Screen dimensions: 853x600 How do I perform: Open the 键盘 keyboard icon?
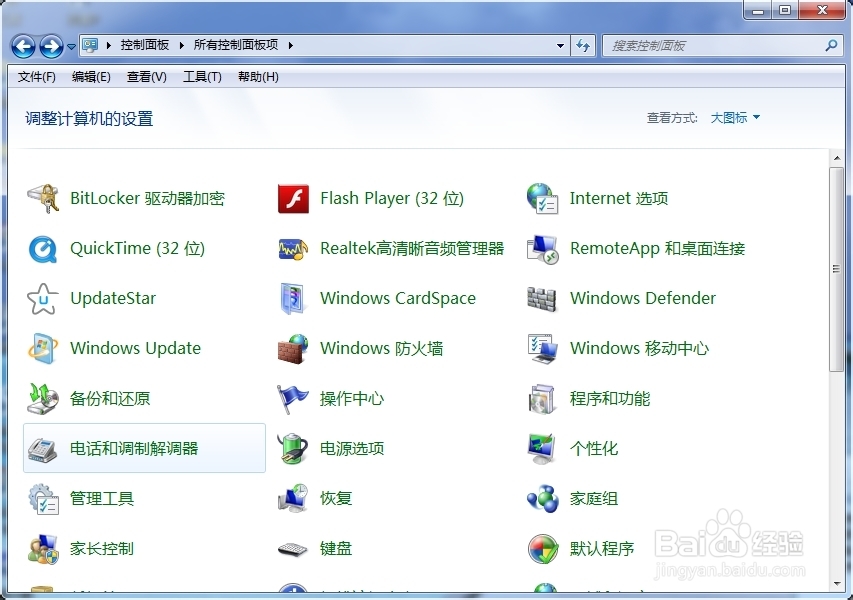click(x=293, y=549)
